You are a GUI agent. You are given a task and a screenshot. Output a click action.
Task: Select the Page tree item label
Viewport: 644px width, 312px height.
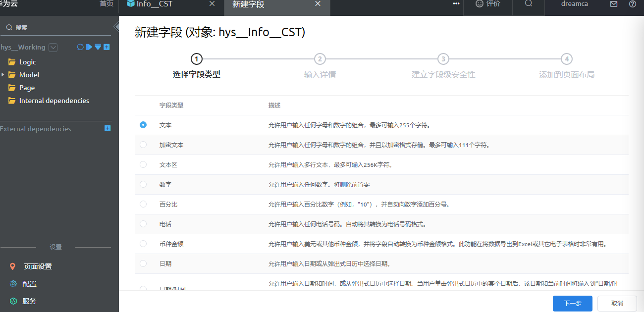pos(27,88)
